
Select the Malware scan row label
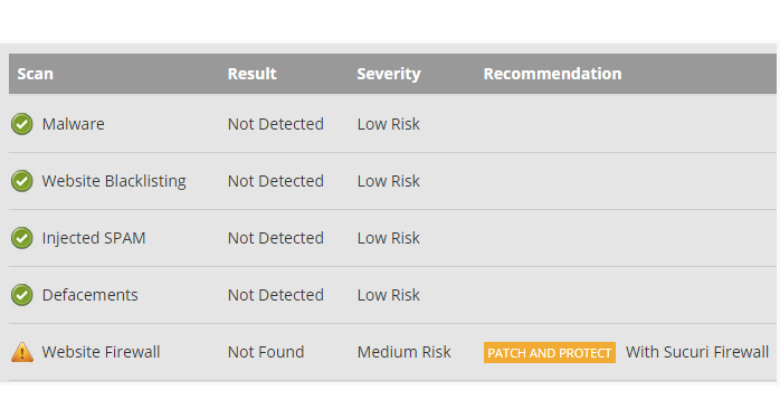(x=73, y=124)
